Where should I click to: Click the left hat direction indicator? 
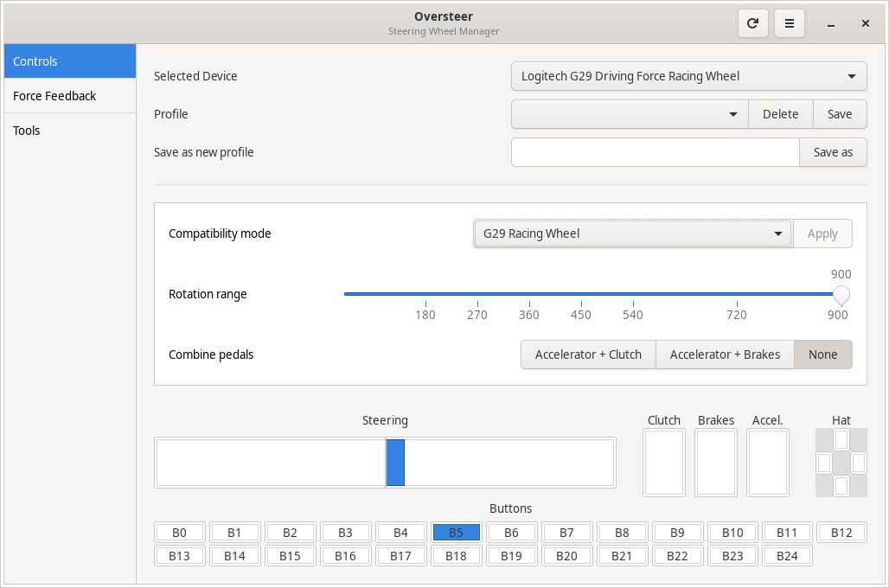(x=824, y=463)
